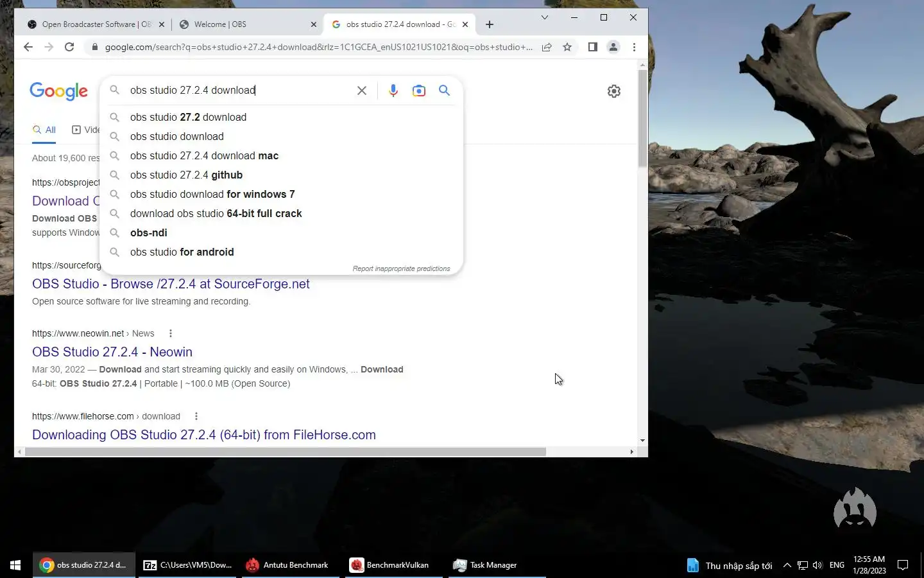Image resolution: width=924 pixels, height=578 pixels.
Task: Choose suggestion obs studio download
Action: [x=282, y=136]
